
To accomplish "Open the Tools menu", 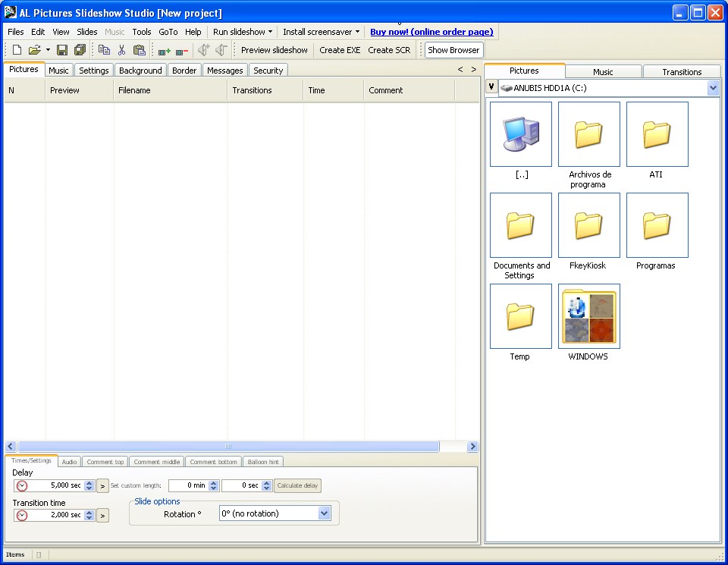I will [142, 32].
